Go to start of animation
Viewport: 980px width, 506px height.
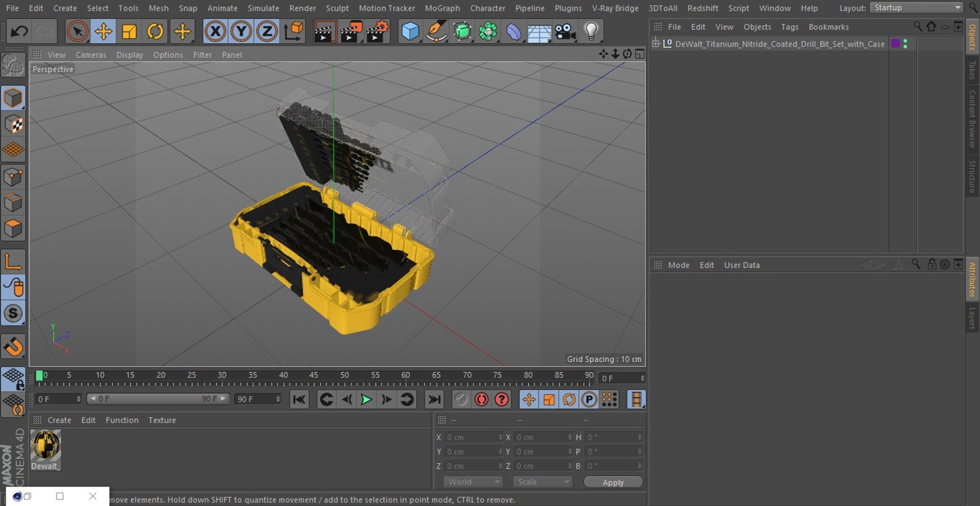pyautogui.click(x=299, y=399)
